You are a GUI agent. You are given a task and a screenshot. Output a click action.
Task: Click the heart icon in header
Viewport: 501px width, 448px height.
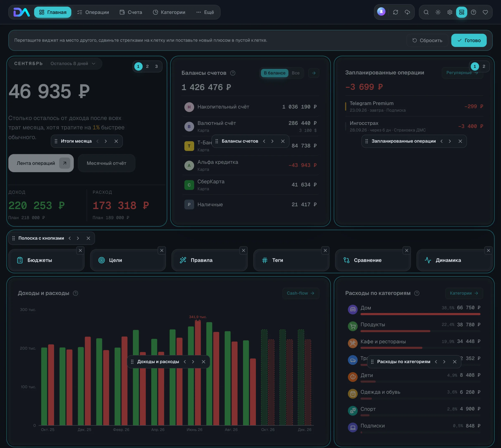[485, 12]
